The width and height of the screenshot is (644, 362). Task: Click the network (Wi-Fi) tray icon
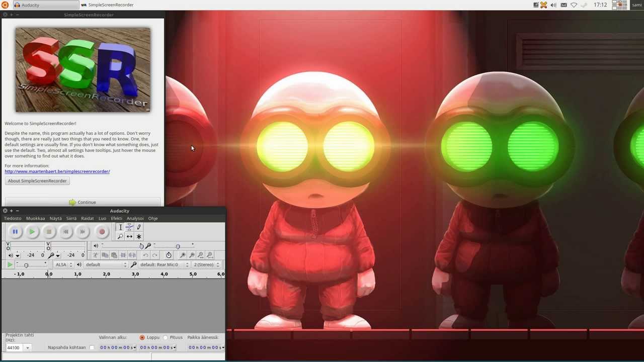(x=574, y=5)
